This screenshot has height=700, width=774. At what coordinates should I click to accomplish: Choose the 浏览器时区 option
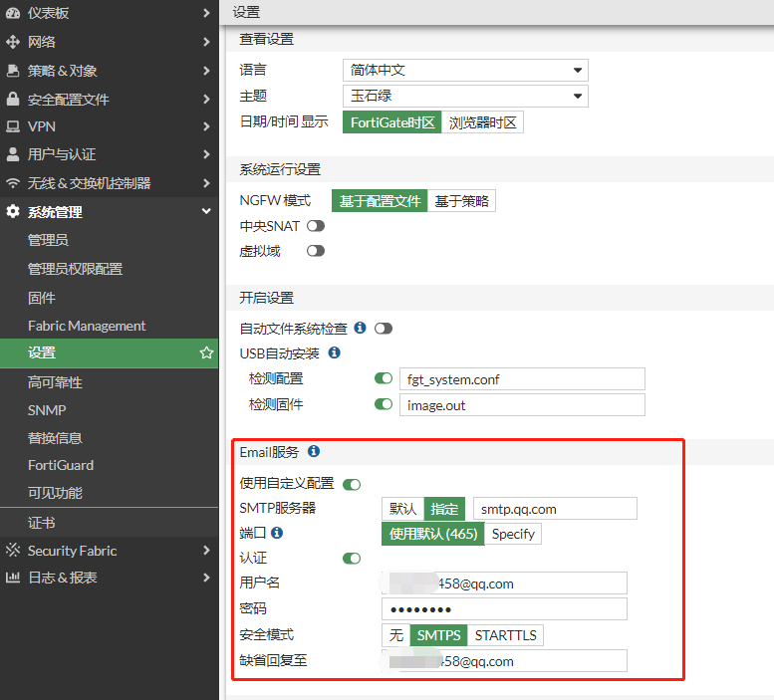point(482,122)
